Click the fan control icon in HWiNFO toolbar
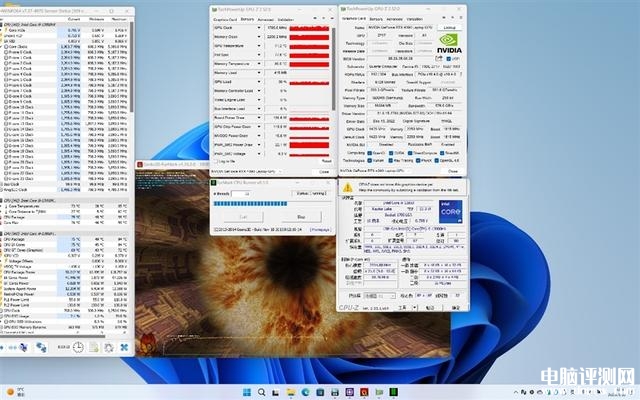640x400 pixels. tap(24, 347)
